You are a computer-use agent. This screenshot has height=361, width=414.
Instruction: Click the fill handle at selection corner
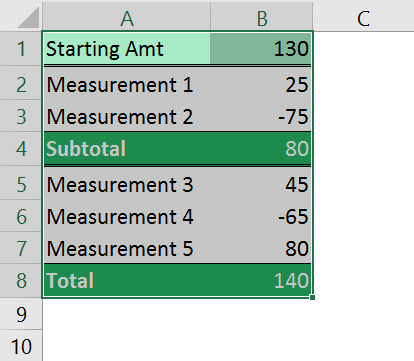(x=312, y=297)
